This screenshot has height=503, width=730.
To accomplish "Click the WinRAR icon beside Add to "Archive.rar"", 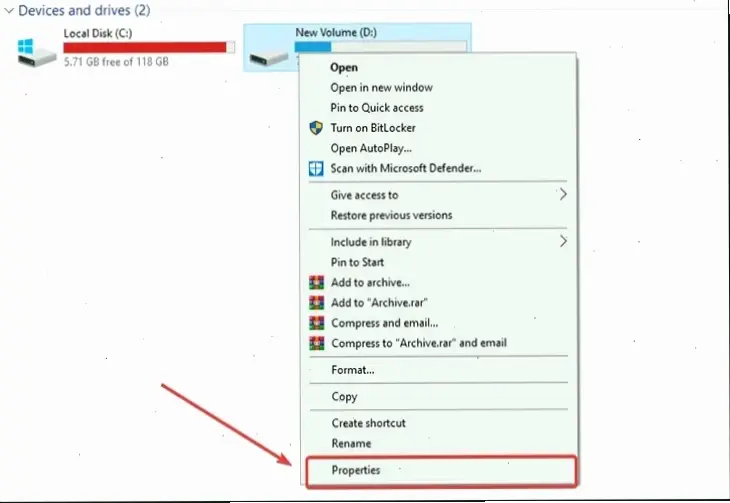I will [x=317, y=303].
